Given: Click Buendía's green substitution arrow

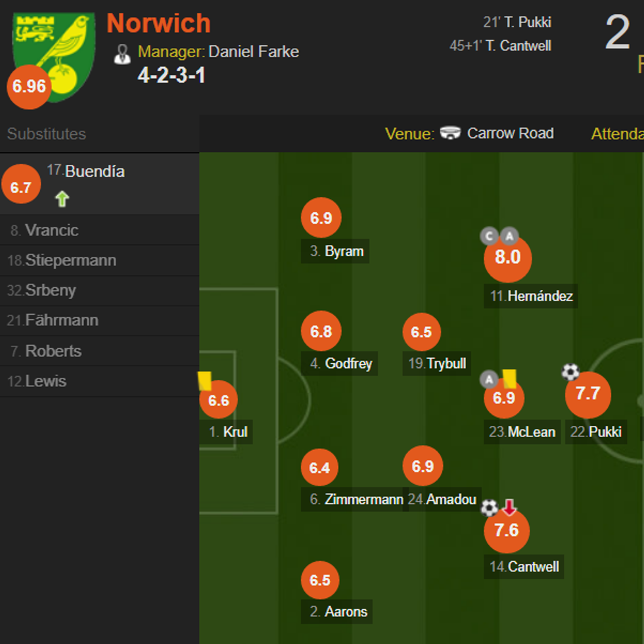Looking at the screenshot, I should pos(62,198).
